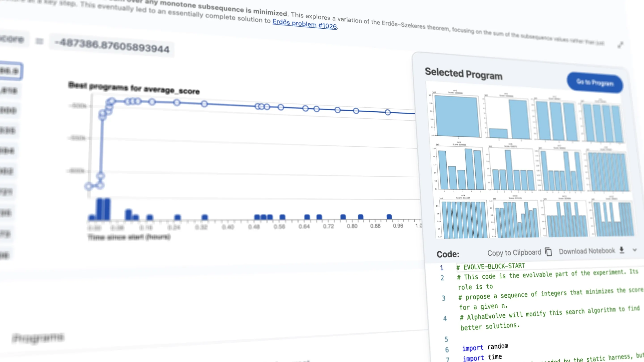Click code line 6 import random

pyautogui.click(x=485, y=347)
